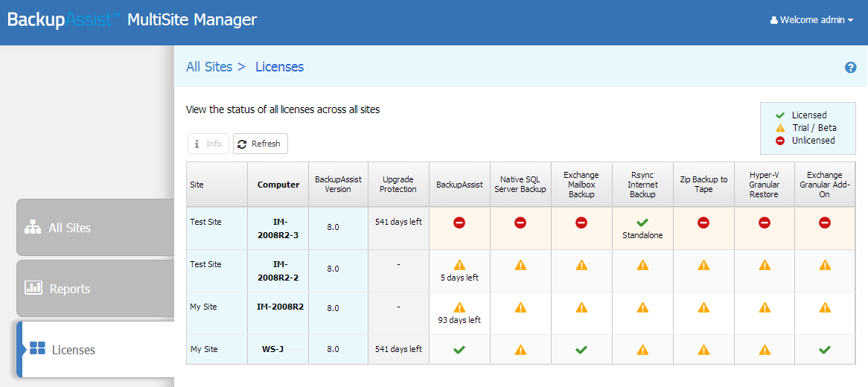This screenshot has height=387, width=868.
Task: Click licensed Exchange Mailbox checkmark for WS-J
Action: [x=581, y=350]
